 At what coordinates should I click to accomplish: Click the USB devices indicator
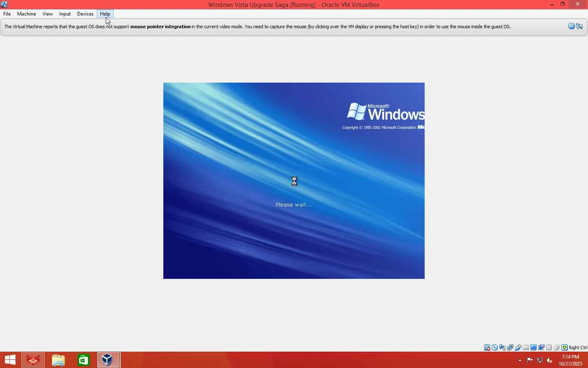click(518, 348)
